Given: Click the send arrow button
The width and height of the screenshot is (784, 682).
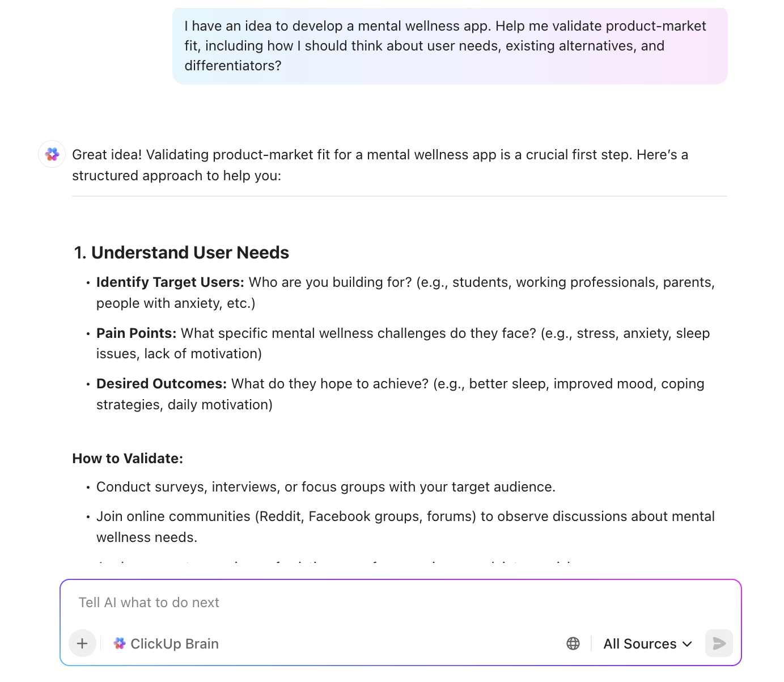Looking at the screenshot, I should click(x=719, y=643).
